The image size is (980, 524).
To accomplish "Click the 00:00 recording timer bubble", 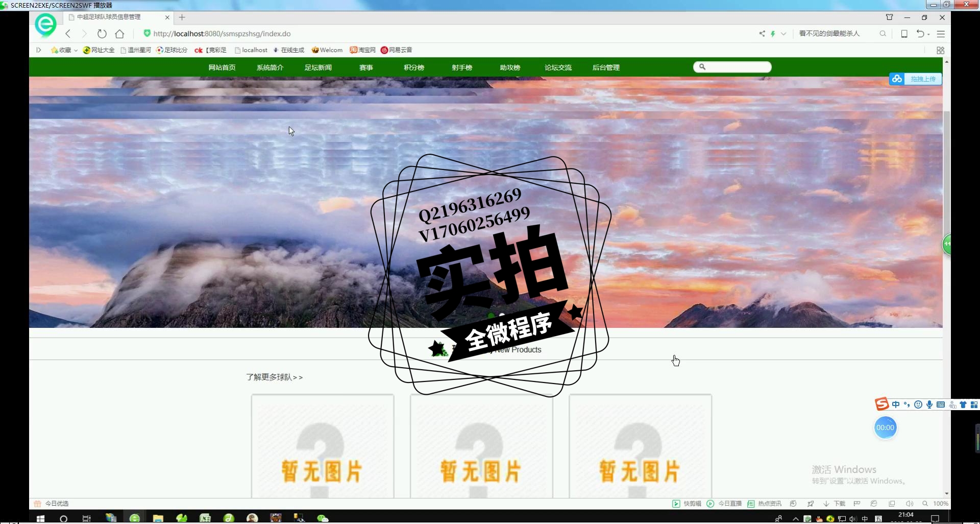I will (x=885, y=427).
